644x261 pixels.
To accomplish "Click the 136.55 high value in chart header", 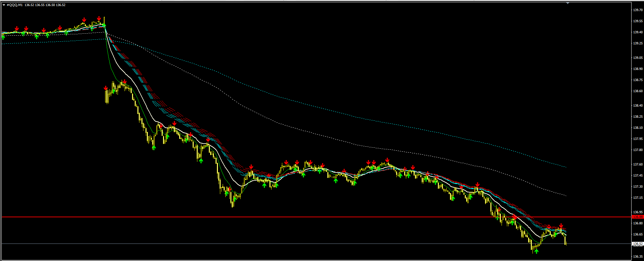I will pyautogui.click(x=40, y=5).
